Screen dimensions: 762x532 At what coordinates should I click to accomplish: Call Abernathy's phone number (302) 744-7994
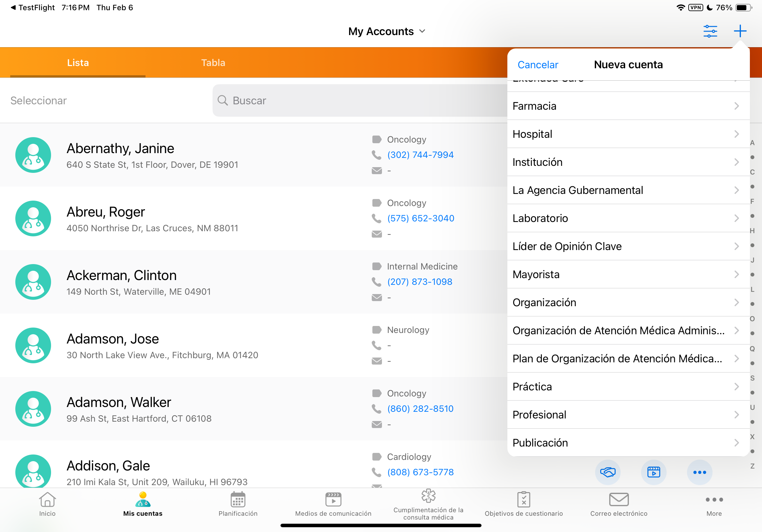(x=420, y=155)
